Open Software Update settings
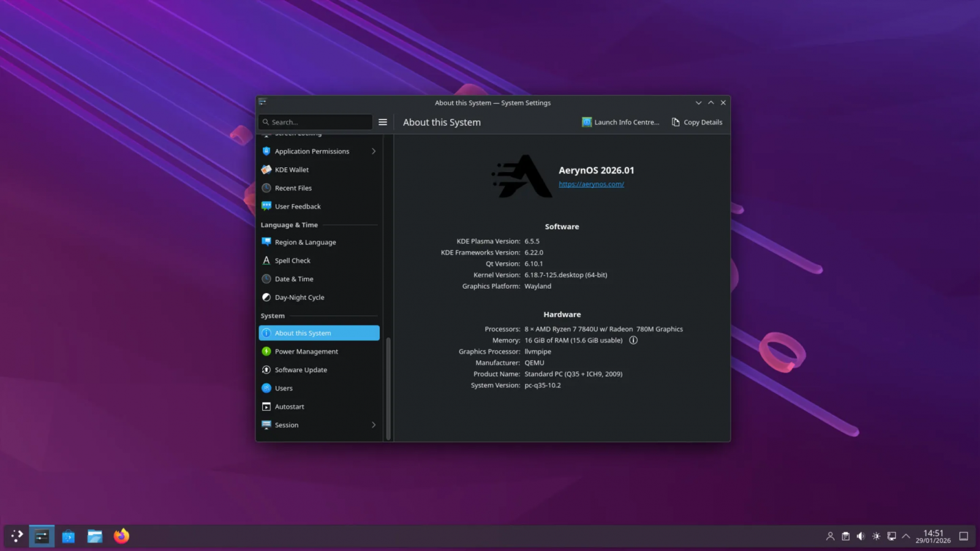Image resolution: width=980 pixels, height=551 pixels. 301,370
